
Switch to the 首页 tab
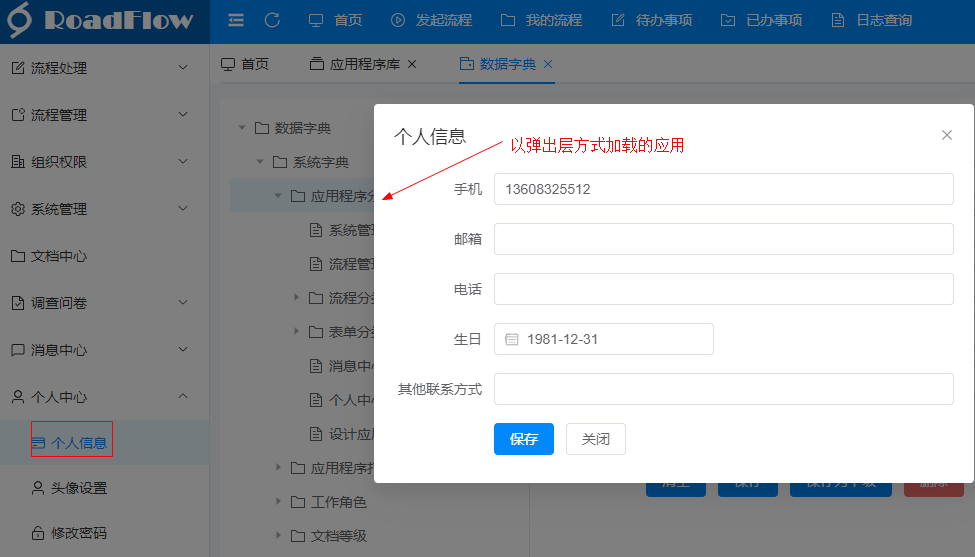[x=245, y=64]
